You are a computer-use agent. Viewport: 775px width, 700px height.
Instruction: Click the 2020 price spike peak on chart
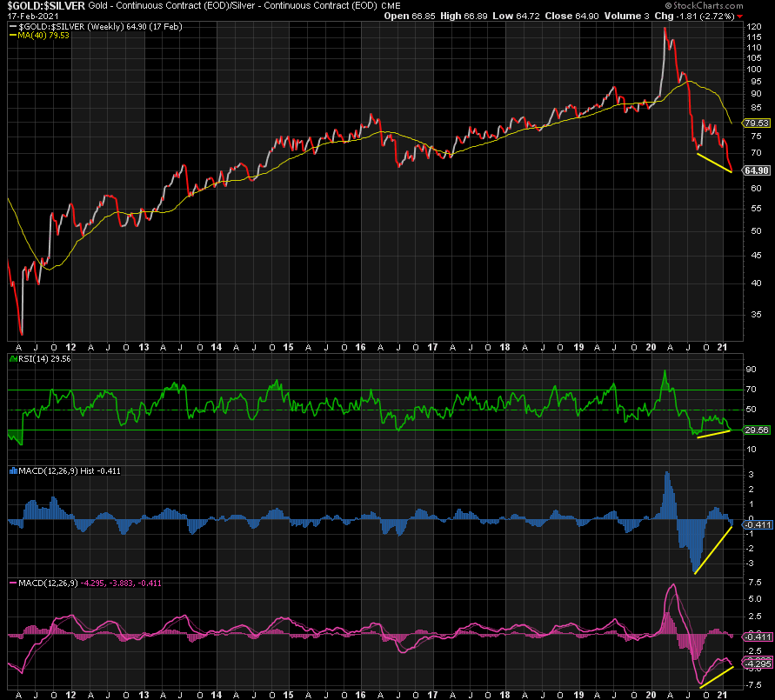pyautogui.click(x=665, y=30)
